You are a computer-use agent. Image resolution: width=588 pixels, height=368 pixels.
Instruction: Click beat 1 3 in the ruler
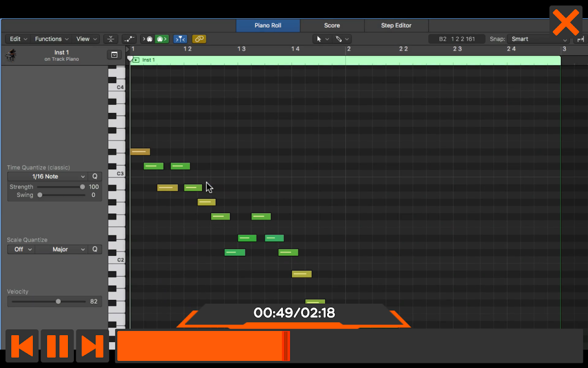coord(241,49)
